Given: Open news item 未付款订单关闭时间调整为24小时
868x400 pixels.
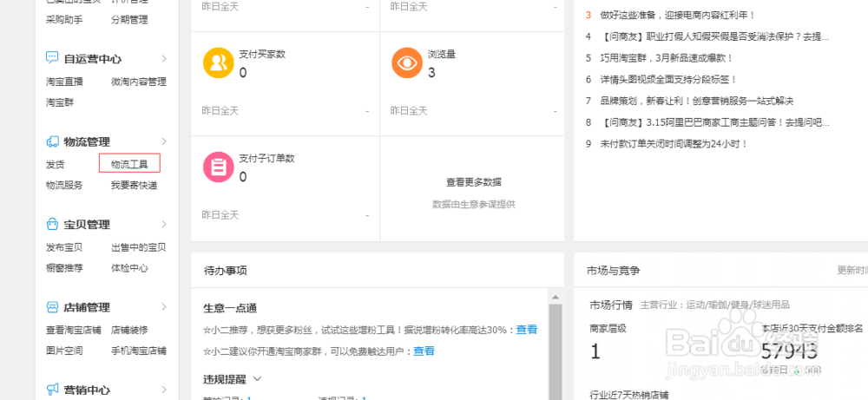Looking at the screenshot, I should [x=674, y=144].
